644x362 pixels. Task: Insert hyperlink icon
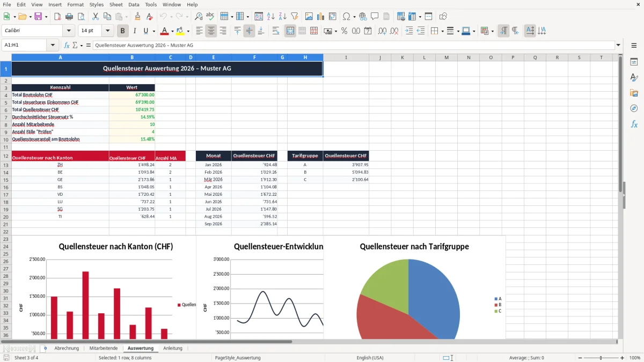[x=363, y=17]
